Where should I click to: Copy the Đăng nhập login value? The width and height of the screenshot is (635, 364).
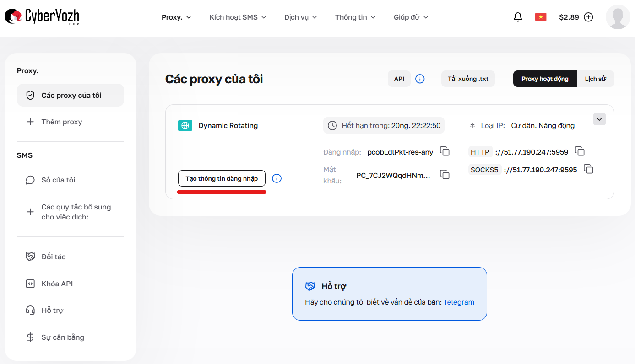coord(445,151)
